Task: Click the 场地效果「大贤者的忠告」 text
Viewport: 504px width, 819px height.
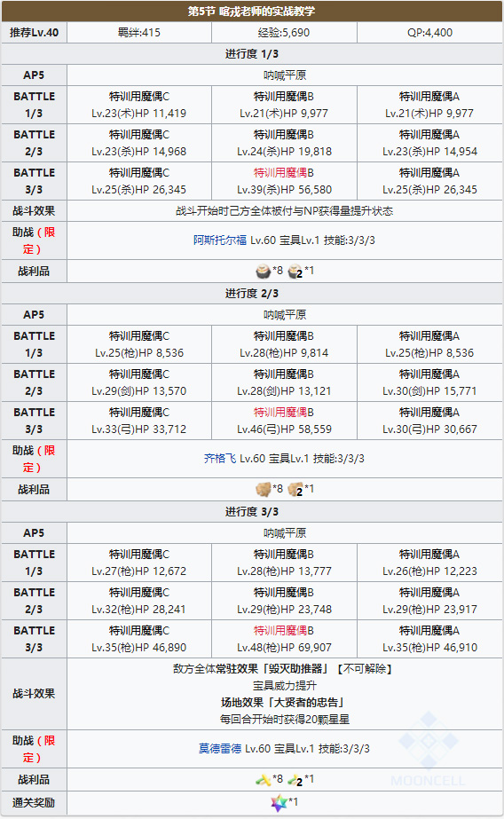Action: [284, 703]
